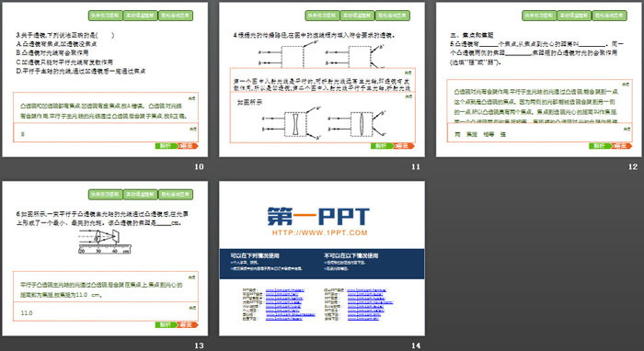The image size is (644, 351).
Task: Click answer words row on slide 12
Action: [480, 134]
